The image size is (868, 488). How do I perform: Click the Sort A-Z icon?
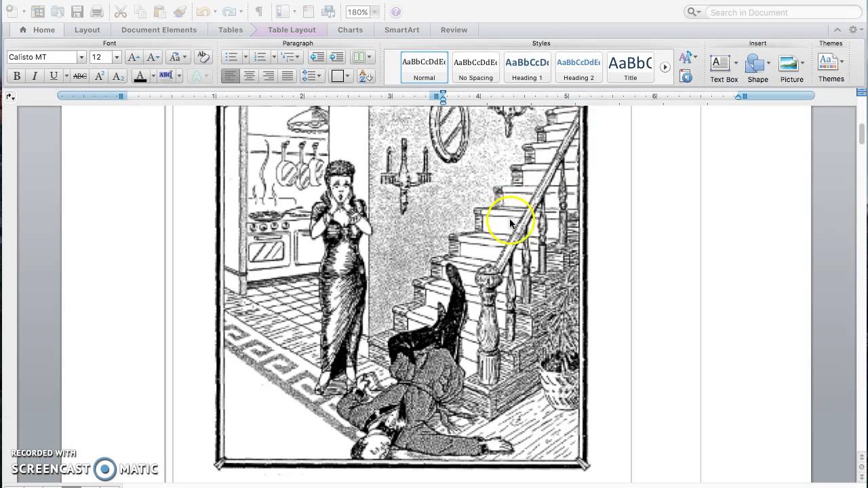366,76
